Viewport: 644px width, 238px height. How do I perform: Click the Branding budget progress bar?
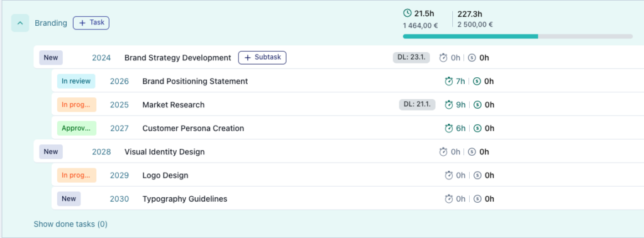tap(518, 36)
